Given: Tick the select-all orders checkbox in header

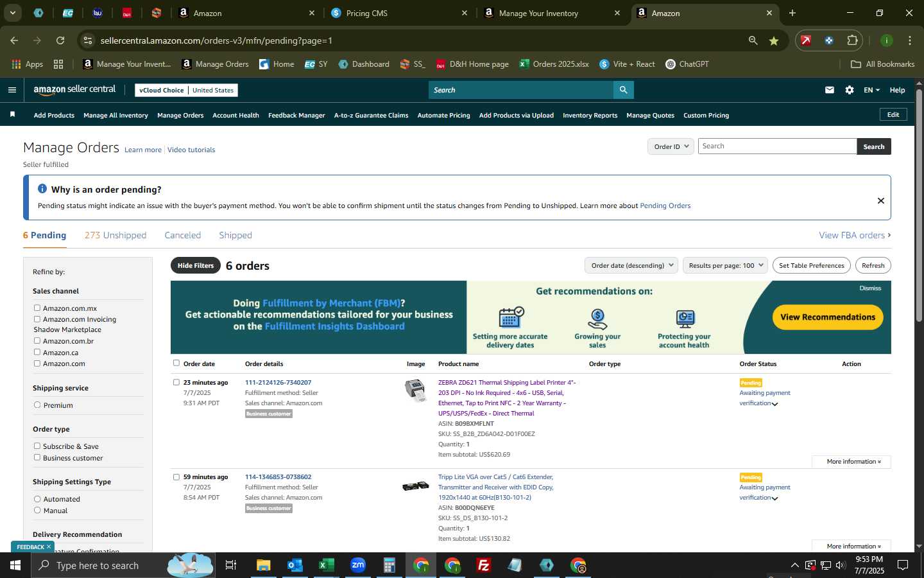Looking at the screenshot, I should point(176,363).
